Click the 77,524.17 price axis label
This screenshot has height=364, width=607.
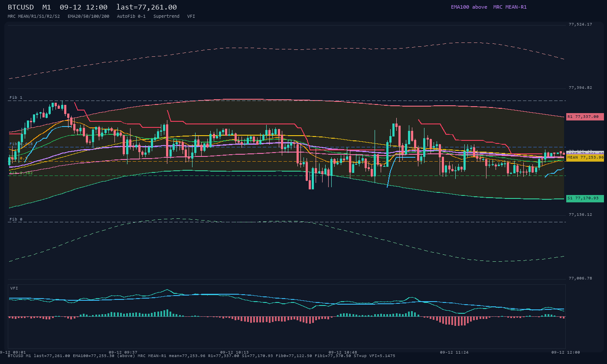click(580, 24)
